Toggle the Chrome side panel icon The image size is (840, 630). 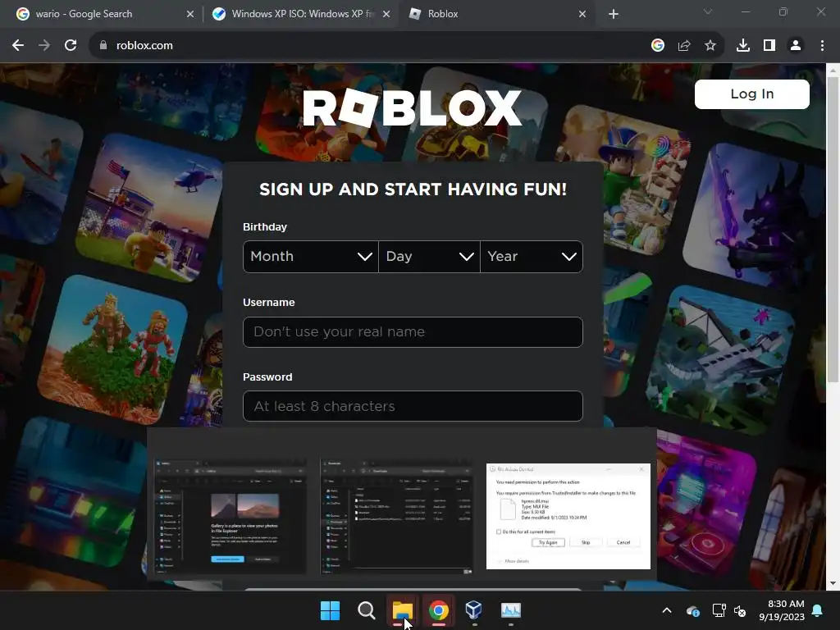click(769, 46)
